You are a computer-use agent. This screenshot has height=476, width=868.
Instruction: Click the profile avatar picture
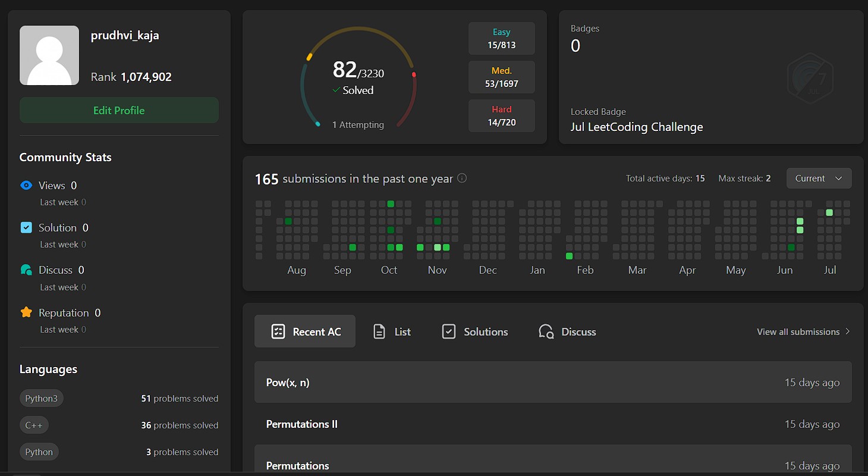(x=49, y=55)
